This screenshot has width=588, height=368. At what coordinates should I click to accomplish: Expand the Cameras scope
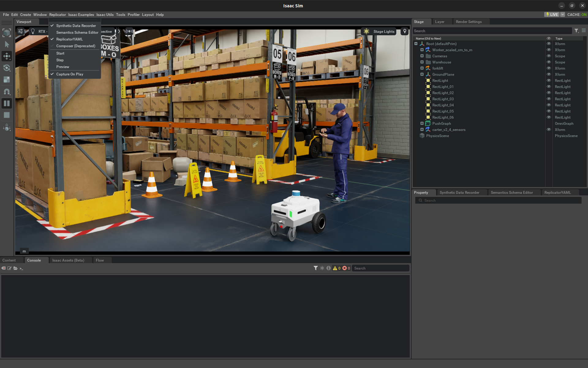(x=422, y=56)
